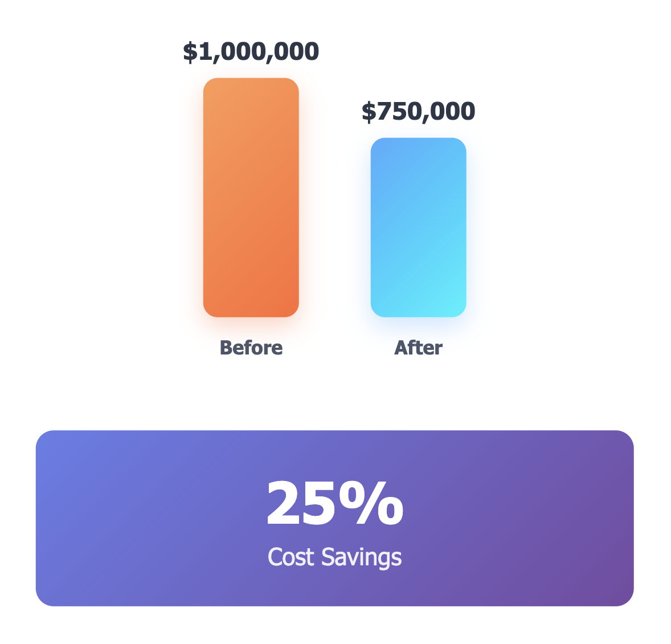Screen dimensions: 671x644
Task: Select the $750,000 value label
Action: [418, 112]
